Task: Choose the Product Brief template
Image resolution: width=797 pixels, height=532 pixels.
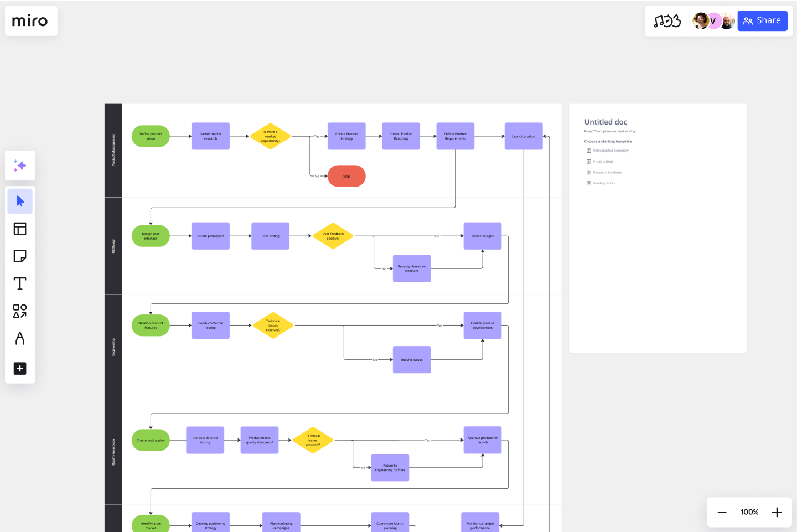Action: coord(603,161)
